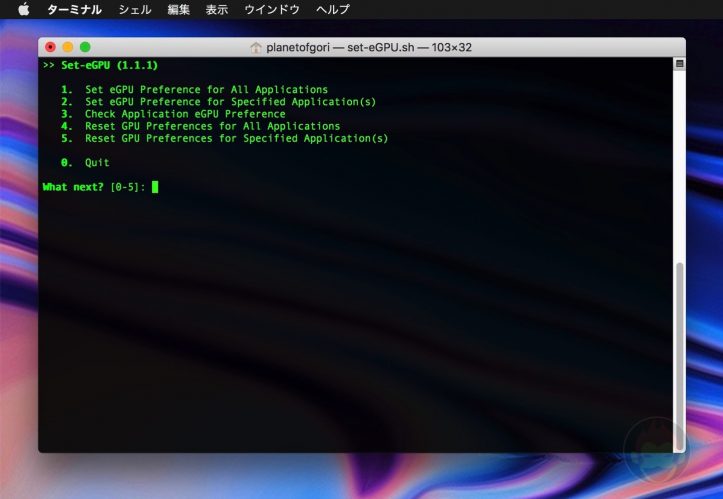Click the cursor after 'What next?' prompt
This screenshot has width=723, height=499.
coord(155,187)
